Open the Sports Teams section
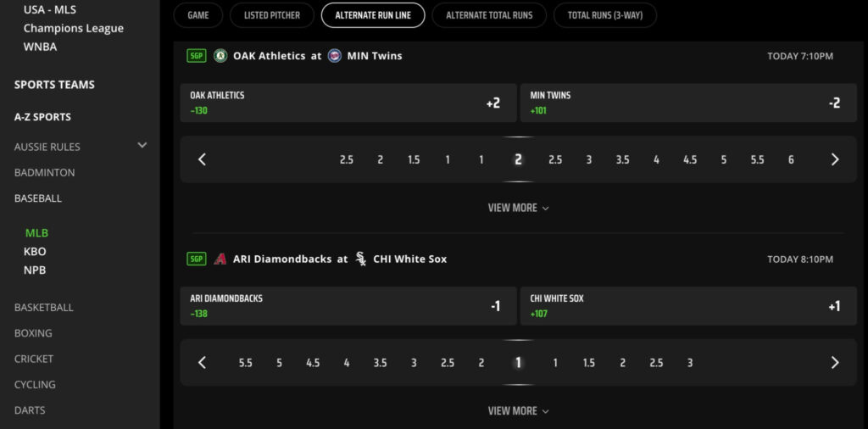This screenshot has width=868, height=429. (x=54, y=85)
